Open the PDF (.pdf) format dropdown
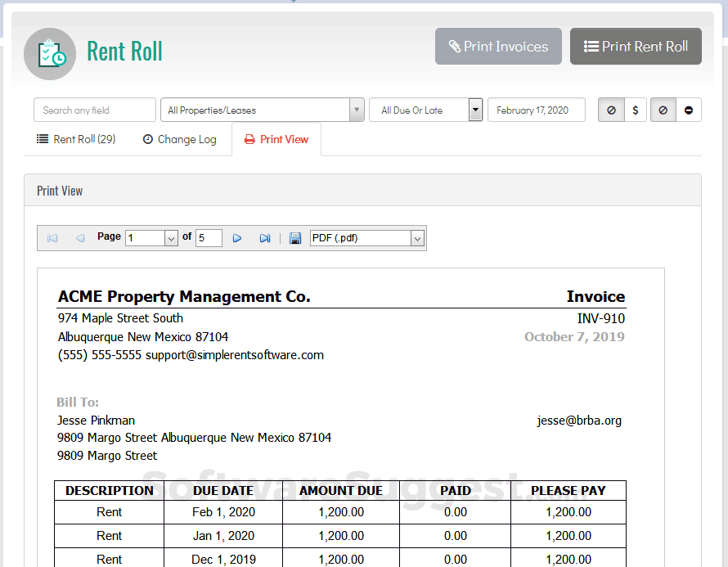 click(416, 238)
